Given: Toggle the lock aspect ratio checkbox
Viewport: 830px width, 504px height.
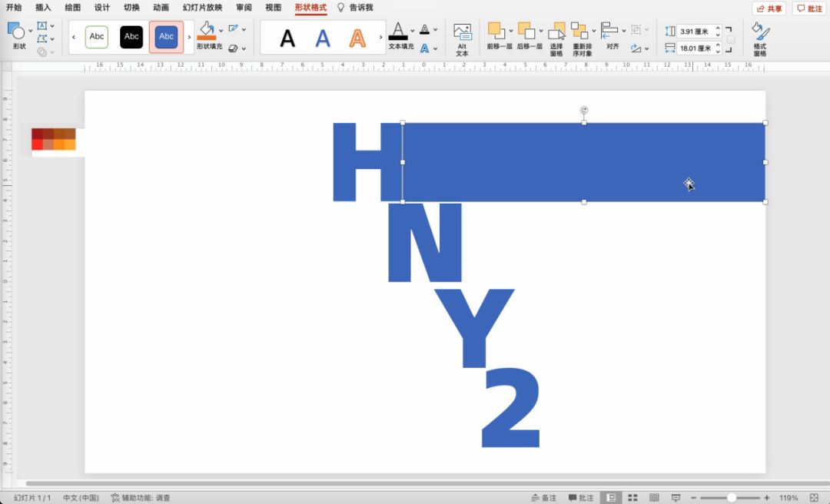Looking at the screenshot, I should click(731, 40).
